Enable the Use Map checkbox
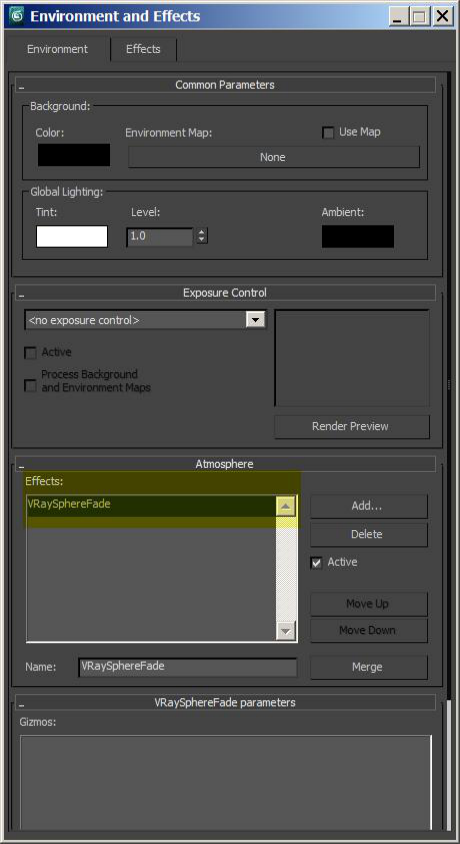The width and height of the screenshot is (460, 844). coord(328,132)
